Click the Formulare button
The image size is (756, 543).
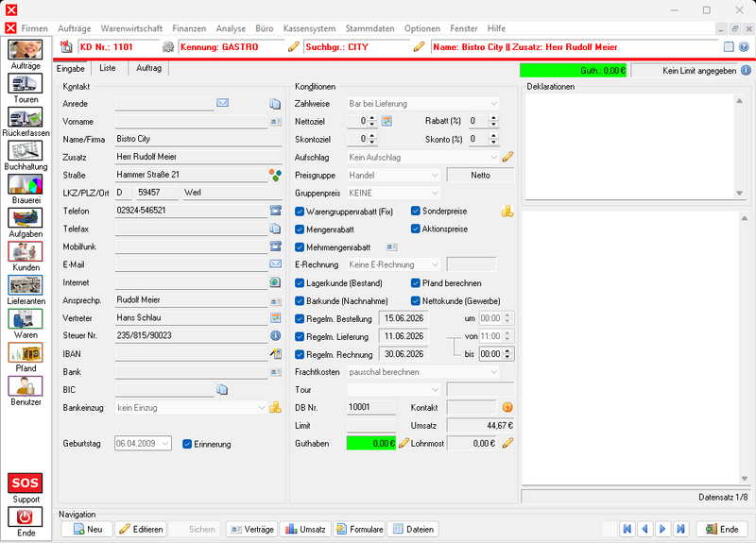point(359,529)
